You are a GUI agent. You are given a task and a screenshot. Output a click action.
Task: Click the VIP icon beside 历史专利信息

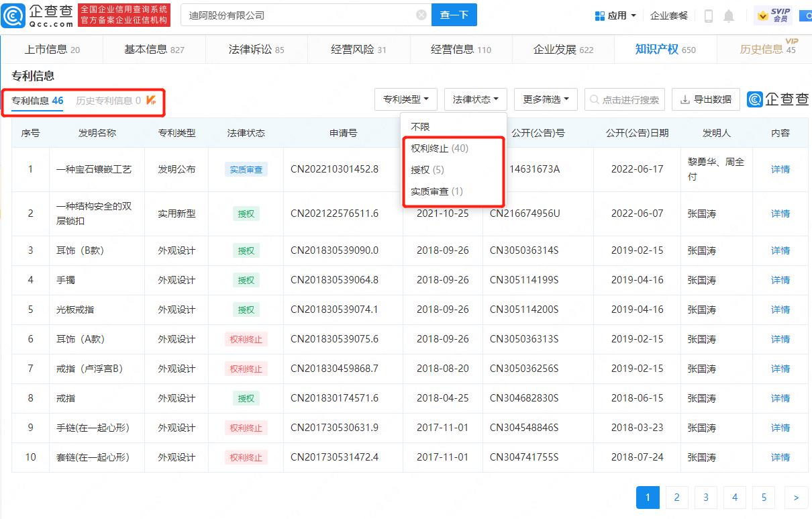[151, 101]
